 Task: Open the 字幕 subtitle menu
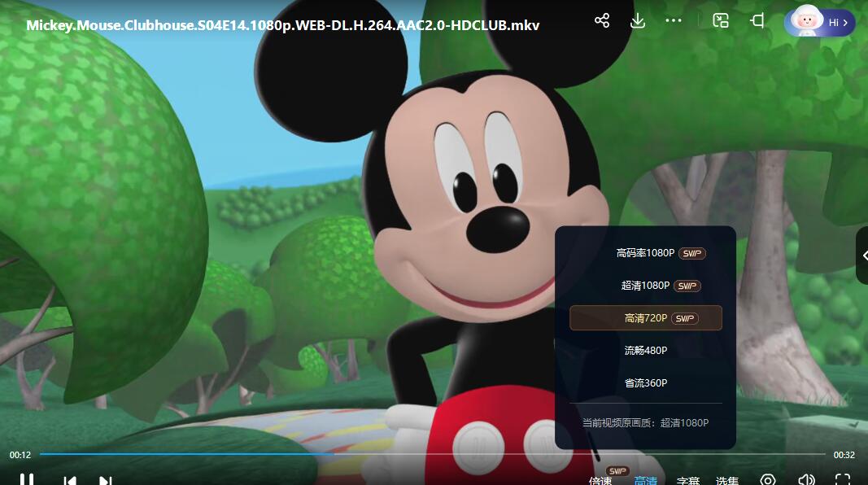[688, 481]
